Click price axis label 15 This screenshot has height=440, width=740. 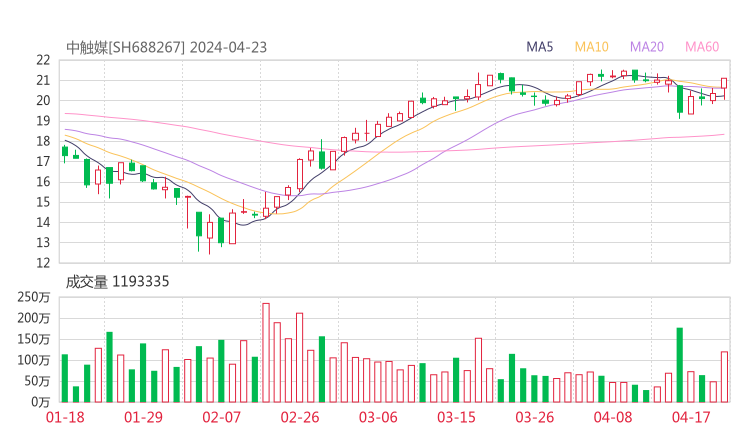point(43,202)
